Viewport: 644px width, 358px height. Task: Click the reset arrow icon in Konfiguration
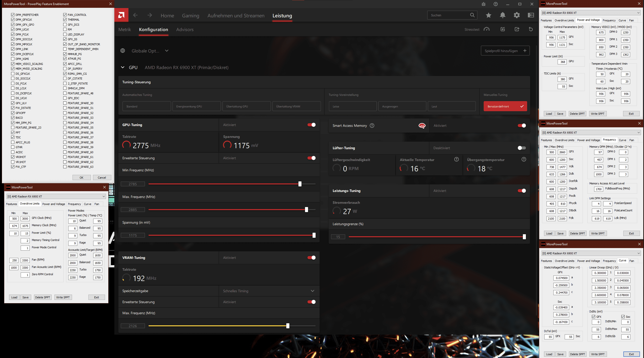531,29
